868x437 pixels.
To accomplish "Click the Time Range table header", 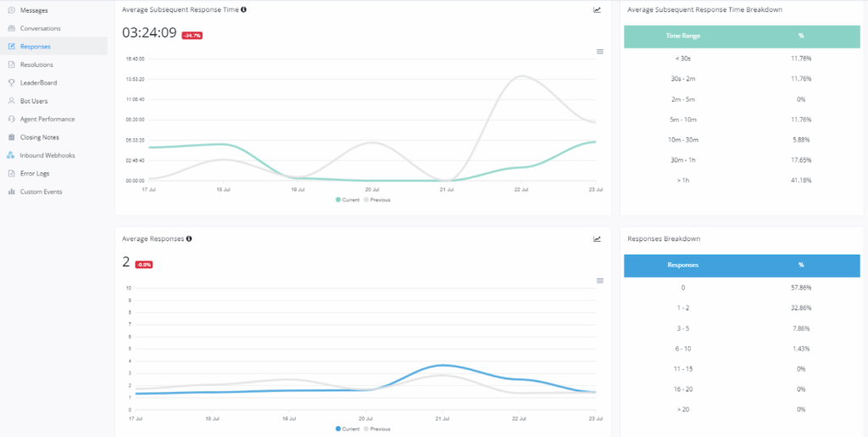I will (x=682, y=36).
